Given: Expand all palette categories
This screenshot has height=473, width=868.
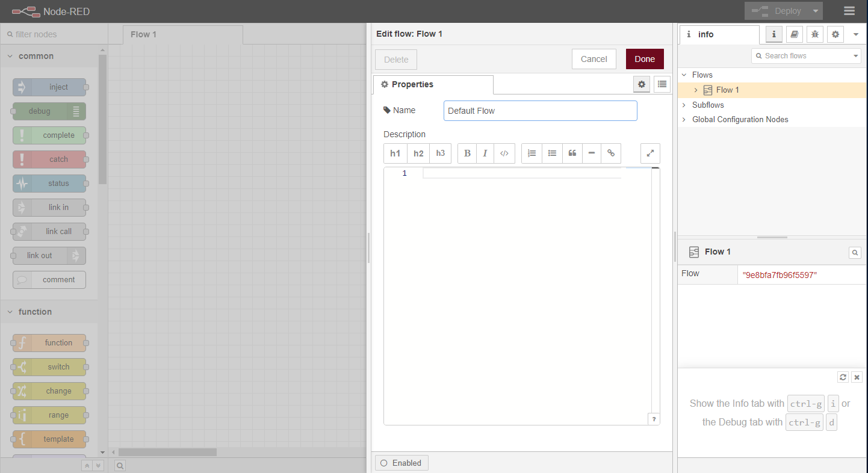Looking at the screenshot, I should (x=99, y=465).
